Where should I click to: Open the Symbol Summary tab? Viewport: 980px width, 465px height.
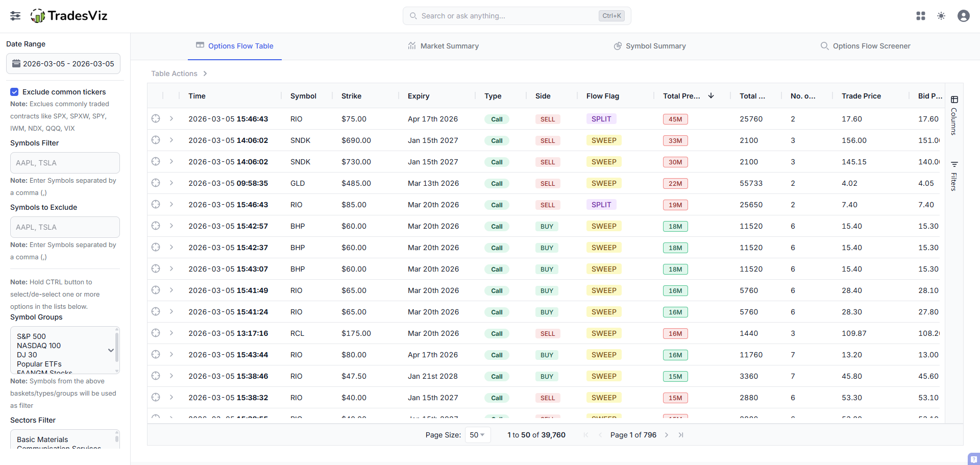(650, 46)
